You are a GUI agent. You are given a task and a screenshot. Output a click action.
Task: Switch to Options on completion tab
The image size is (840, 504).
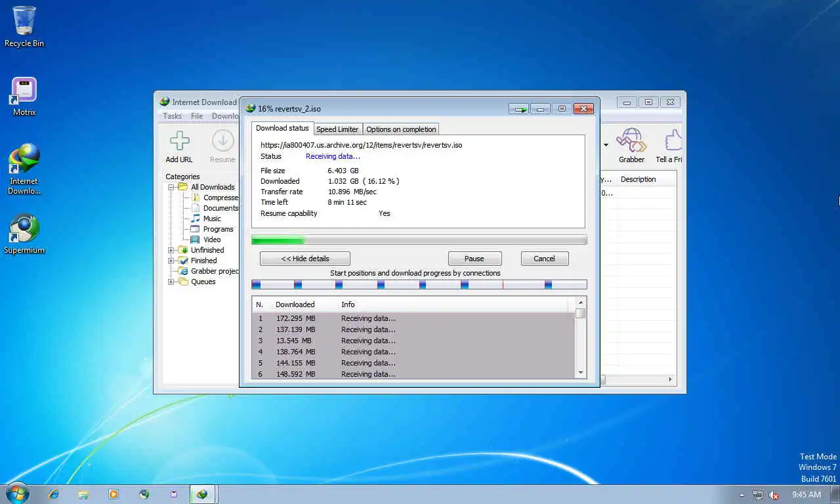pos(401,129)
